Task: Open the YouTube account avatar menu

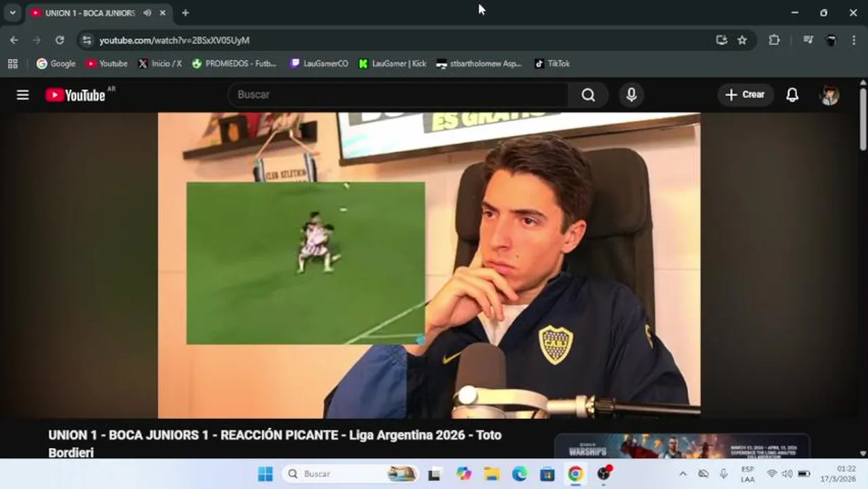Action: pyautogui.click(x=829, y=95)
